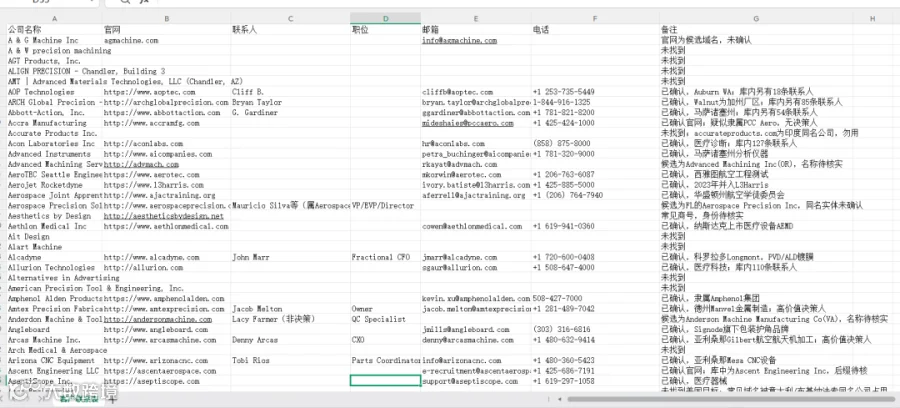Viewport: 900px width, 408px height.
Task: Select the note 常见商号，身份待核实
Action: click(756, 216)
